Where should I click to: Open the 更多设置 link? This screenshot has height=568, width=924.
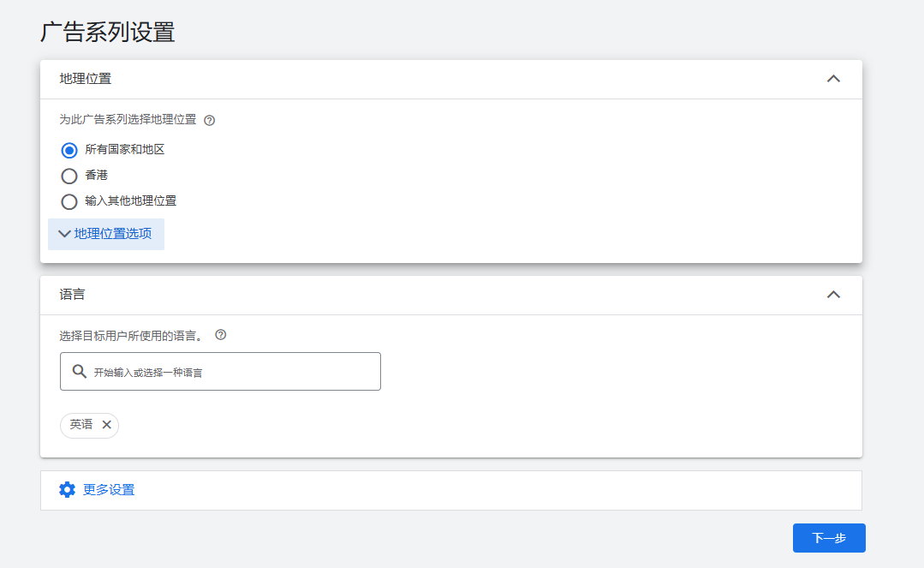coord(109,490)
